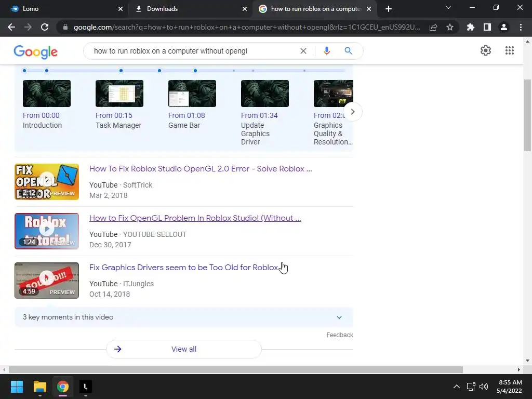Screen dimensions: 532x399
Task: Click the Chrome taskbar icon
Action: (x=62, y=387)
